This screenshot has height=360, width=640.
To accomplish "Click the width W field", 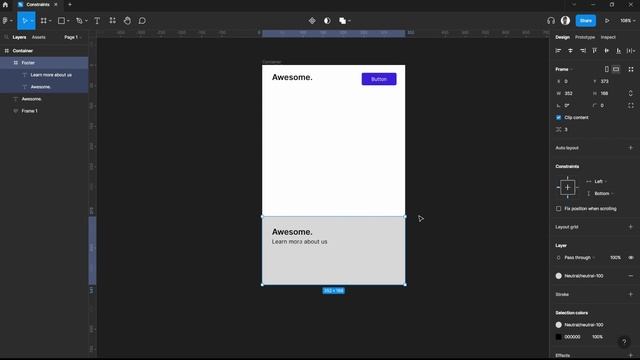I will [571, 93].
